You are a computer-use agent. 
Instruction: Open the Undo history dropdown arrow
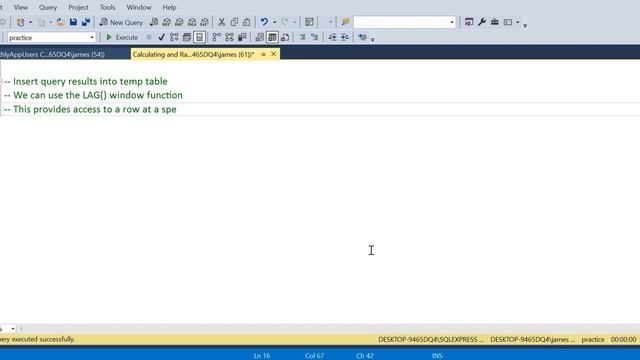tap(274, 22)
